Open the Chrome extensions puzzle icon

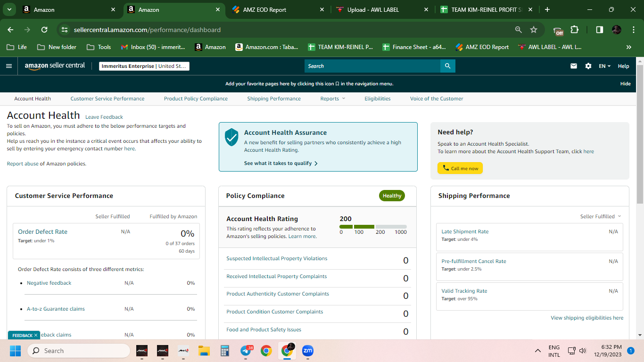click(x=574, y=30)
